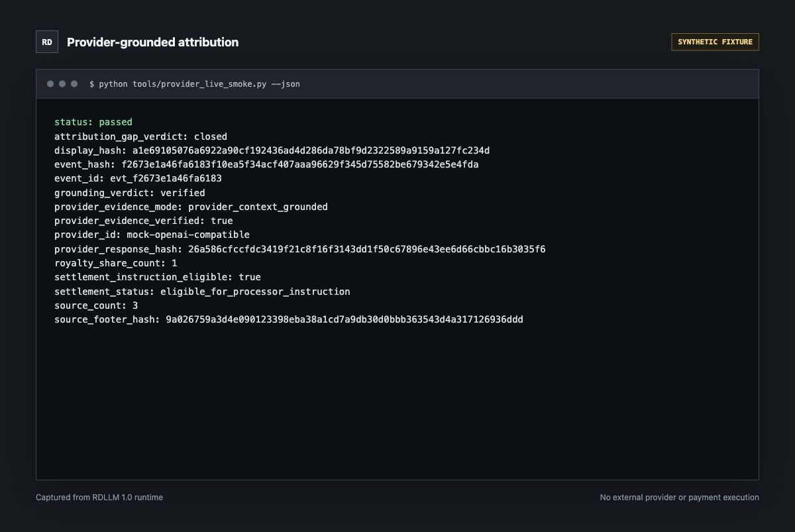Select the grounding_verdict: verified line

[130, 193]
